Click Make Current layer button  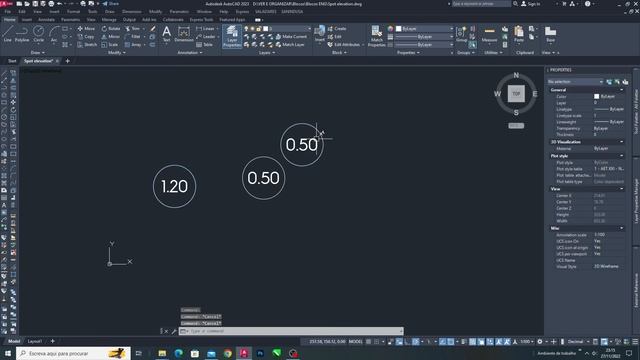(291, 37)
